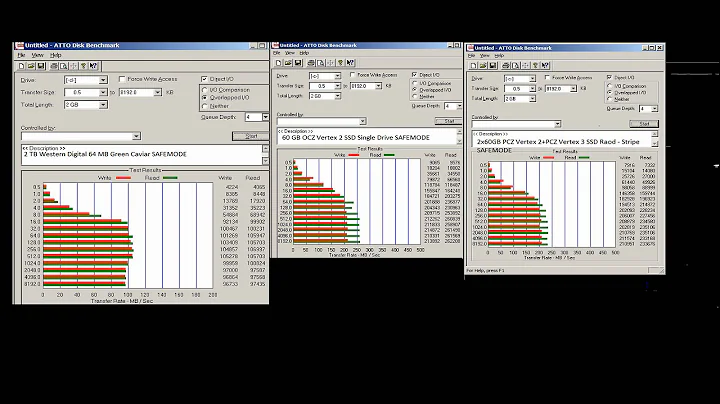Select I/O Comparison radio in Raid Stripe window
720x404 pixels.
(610, 86)
